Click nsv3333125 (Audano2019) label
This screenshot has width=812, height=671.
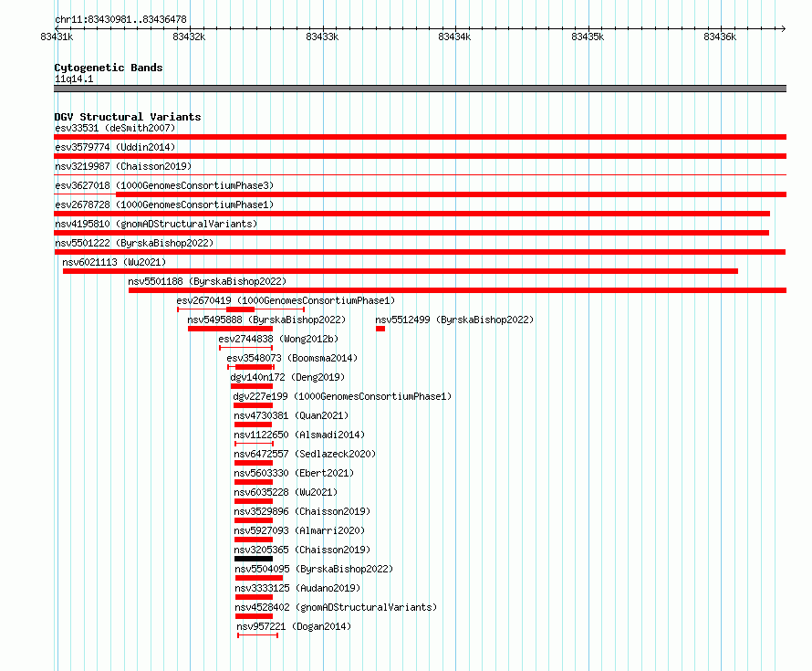tap(297, 588)
